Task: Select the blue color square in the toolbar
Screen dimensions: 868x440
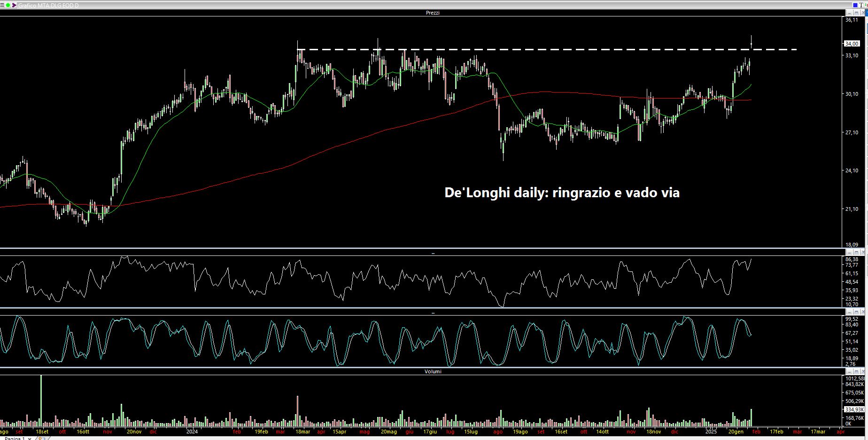Action: click(x=855, y=5)
